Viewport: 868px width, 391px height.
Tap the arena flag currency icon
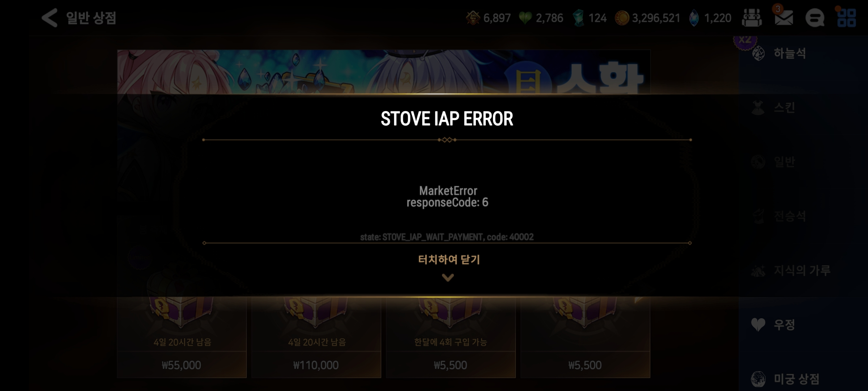[473, 18]
